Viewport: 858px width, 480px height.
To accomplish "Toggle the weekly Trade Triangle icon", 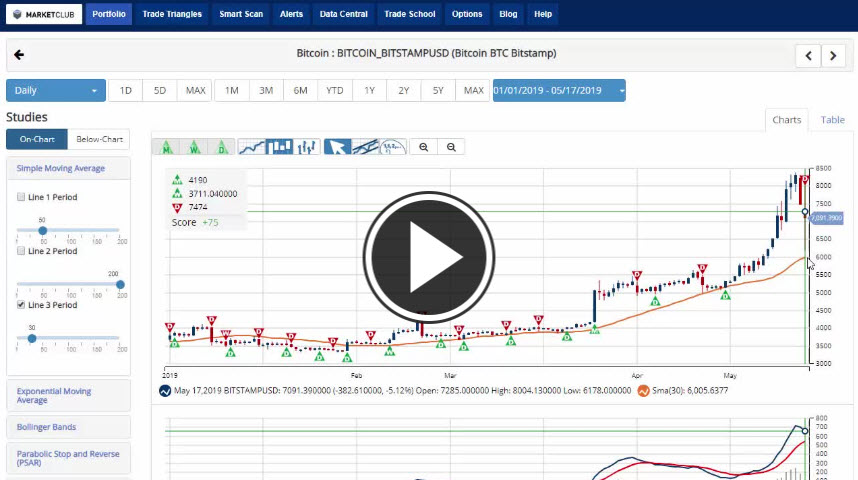I will (x=194, y=147).
